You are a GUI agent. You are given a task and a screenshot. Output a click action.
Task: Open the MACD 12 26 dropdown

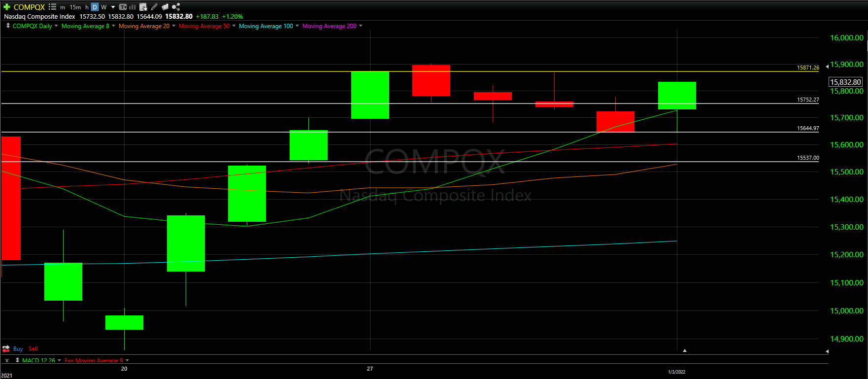point(59,361)
